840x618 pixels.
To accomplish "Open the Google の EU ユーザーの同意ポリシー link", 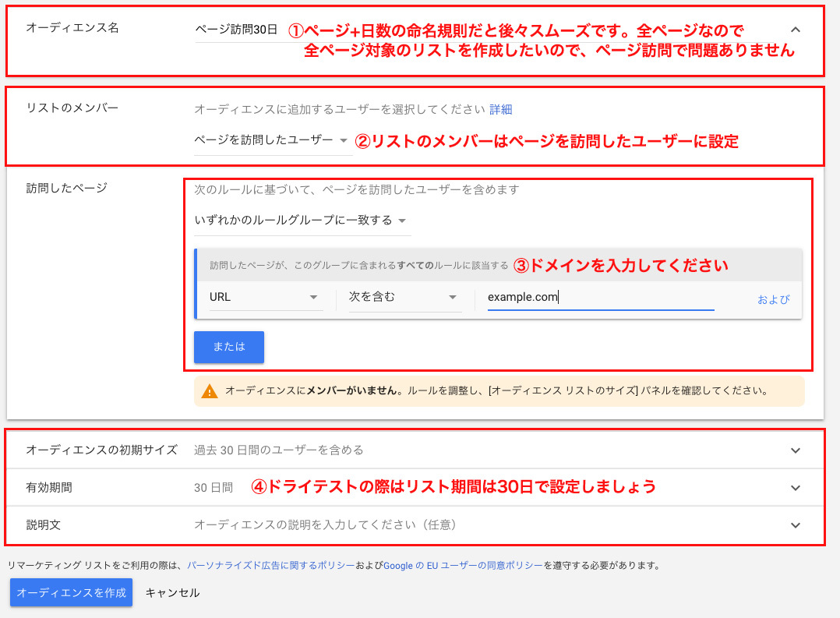I will coord(462,566).
